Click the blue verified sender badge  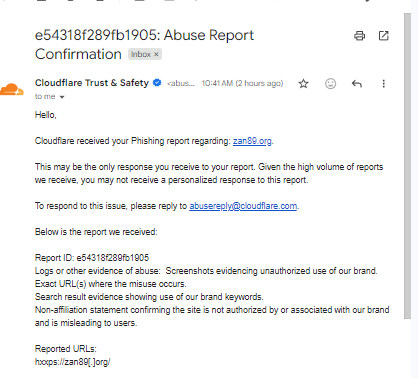point(157,82)
